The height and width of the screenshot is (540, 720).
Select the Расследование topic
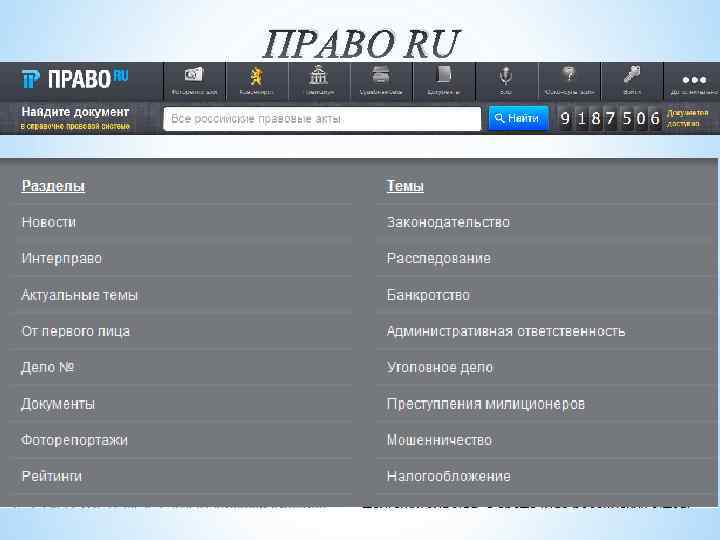(x=439, y=259)
